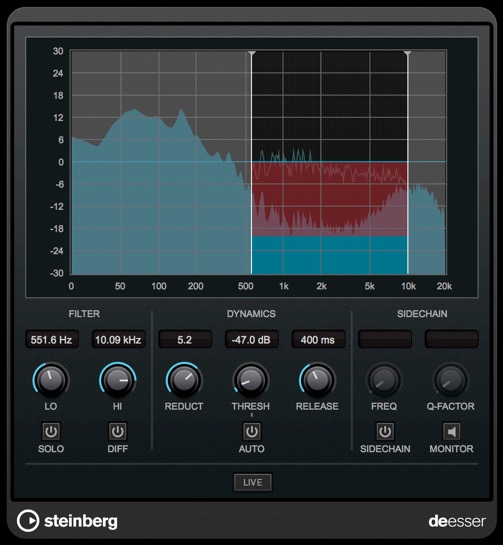Image resolution: width=503 pixels, height=545 pixels.
Task: Click the Steinberg logo icon
Action: click(28, 521)
